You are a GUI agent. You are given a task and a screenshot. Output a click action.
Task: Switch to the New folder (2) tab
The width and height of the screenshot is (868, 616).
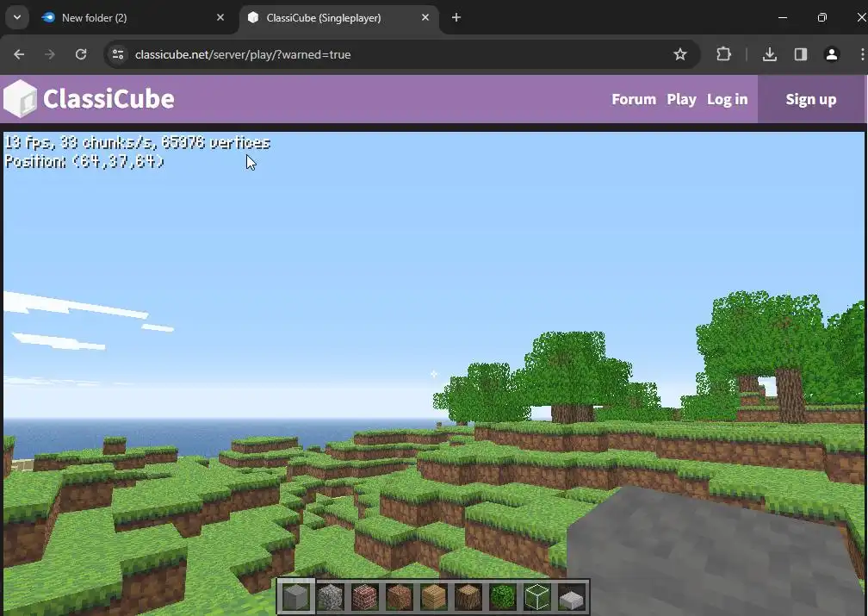pyautogui.click(x=134, y=18)
